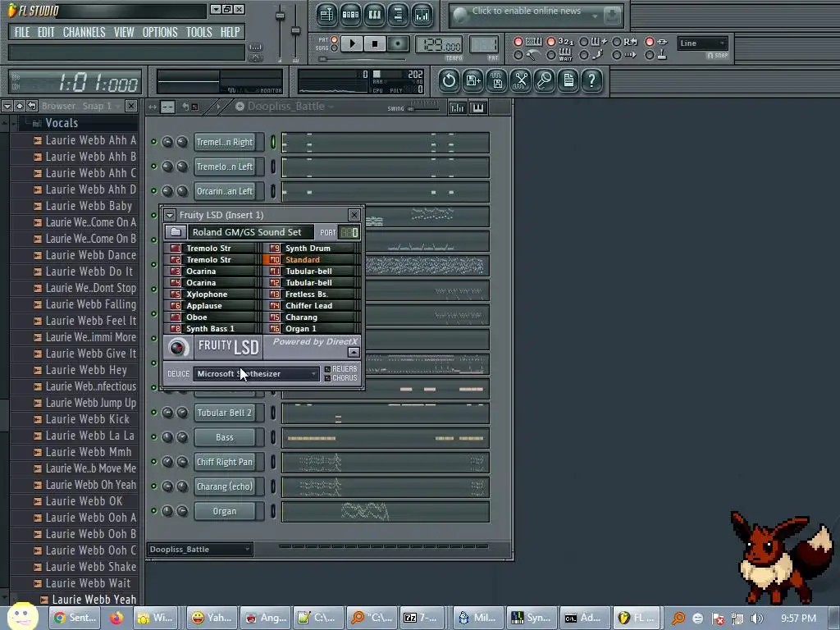Open the Playlist window icon

click(326, 15)
